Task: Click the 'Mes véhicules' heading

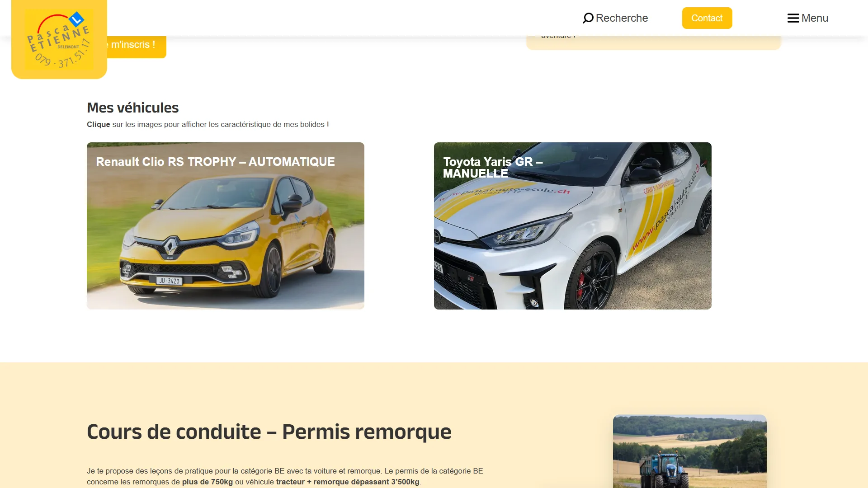Action: click(x=132, y=108)
